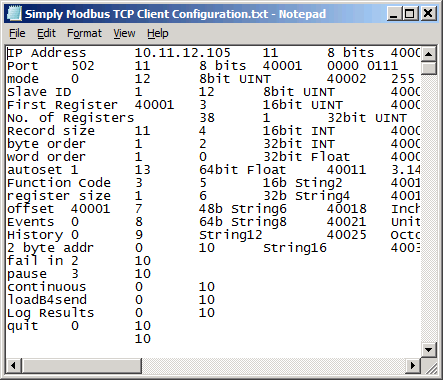Click the text '64b String8'

pos(243,222)
